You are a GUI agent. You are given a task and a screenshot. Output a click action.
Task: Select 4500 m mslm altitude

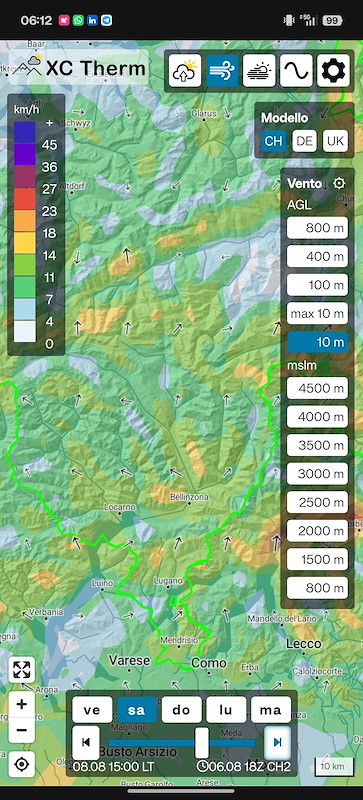pyautogui.click(x=318, y=388)
